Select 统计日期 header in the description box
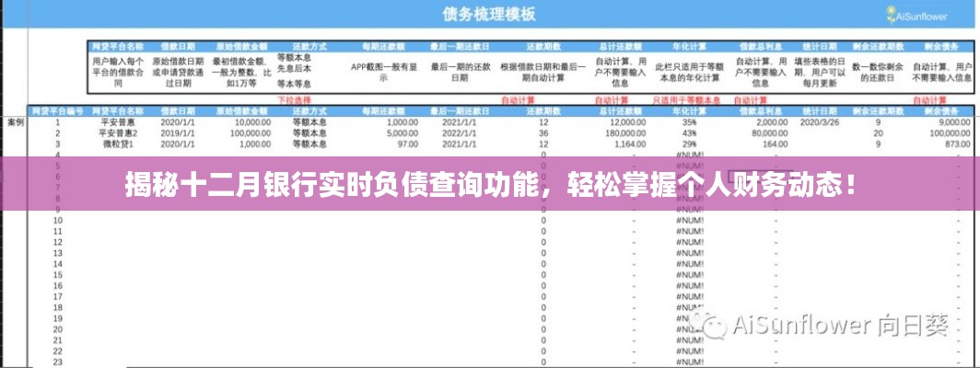Image resolution: width=980 pixels, height=368 pixels. point(820,46)
